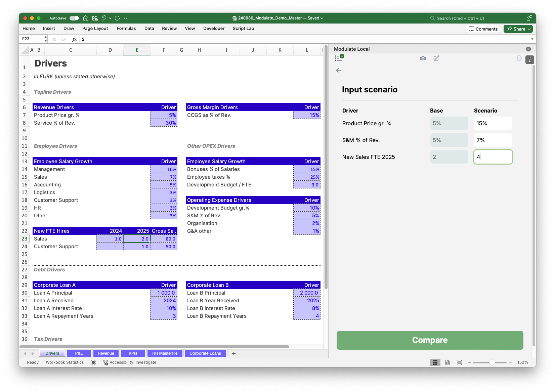Open the Review ribbon tab
Screen dimensions: 555x392
tap(169, 29)
